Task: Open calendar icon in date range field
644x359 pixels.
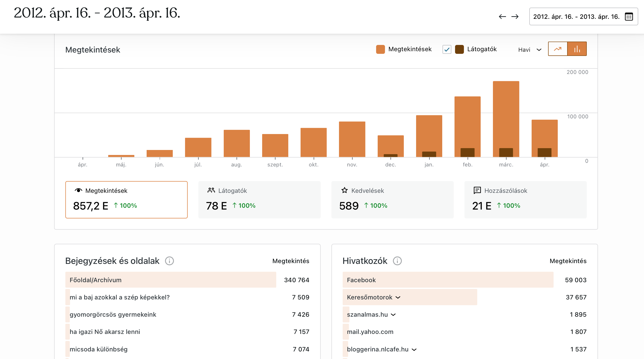Action: click(629, 17)
